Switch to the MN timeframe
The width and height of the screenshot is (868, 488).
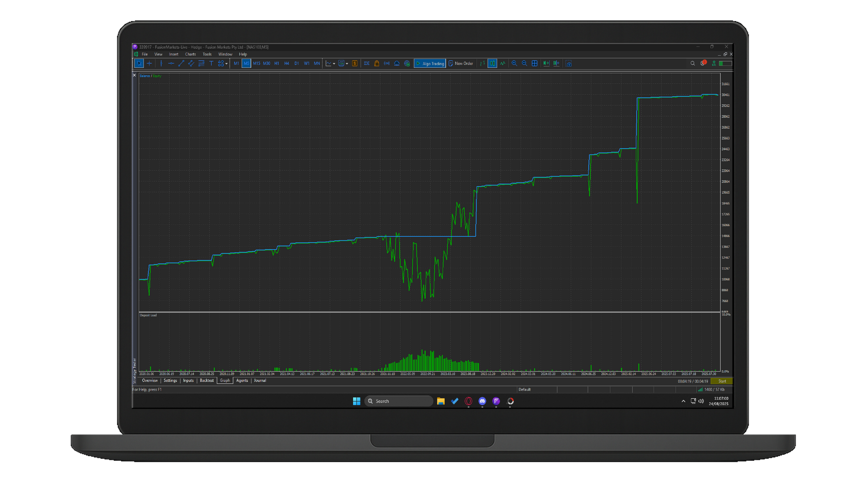317,63
